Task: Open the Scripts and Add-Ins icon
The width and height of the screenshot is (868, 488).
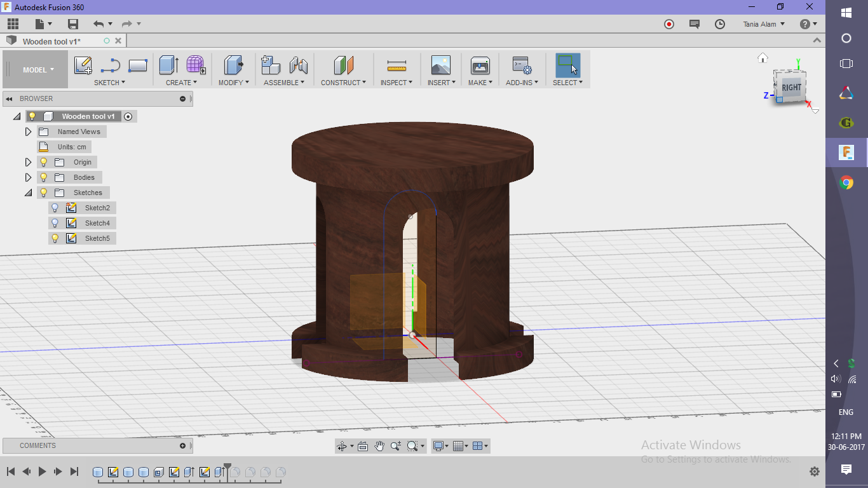Action: coord(522,65)
